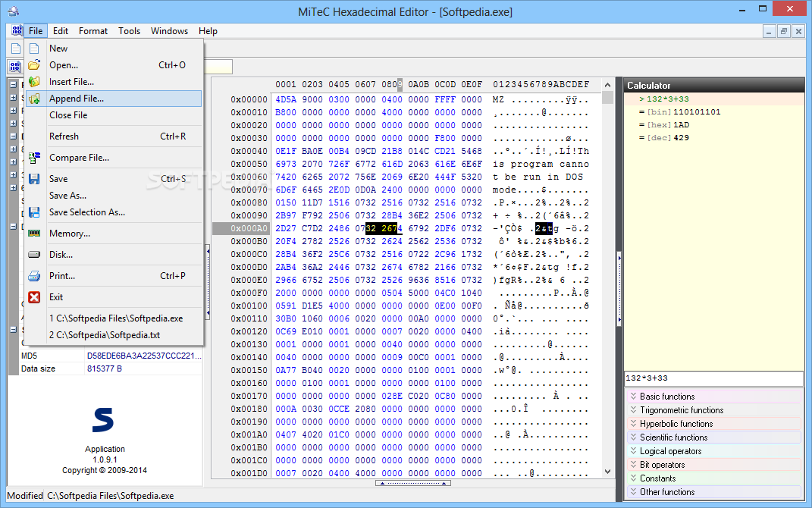Click the Insert File icon
Image resolution: width=812 pixels, height=508 pixels.
(x=34, y=82)
